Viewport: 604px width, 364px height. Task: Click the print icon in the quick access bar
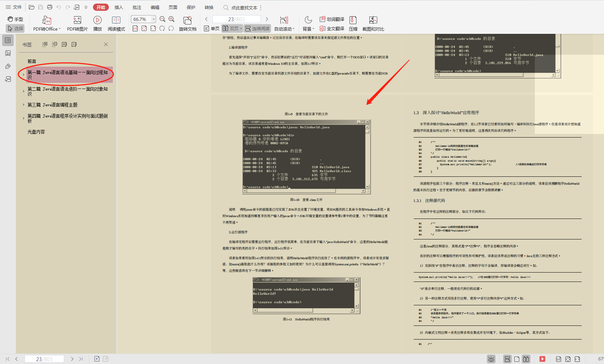click(50, 7)
